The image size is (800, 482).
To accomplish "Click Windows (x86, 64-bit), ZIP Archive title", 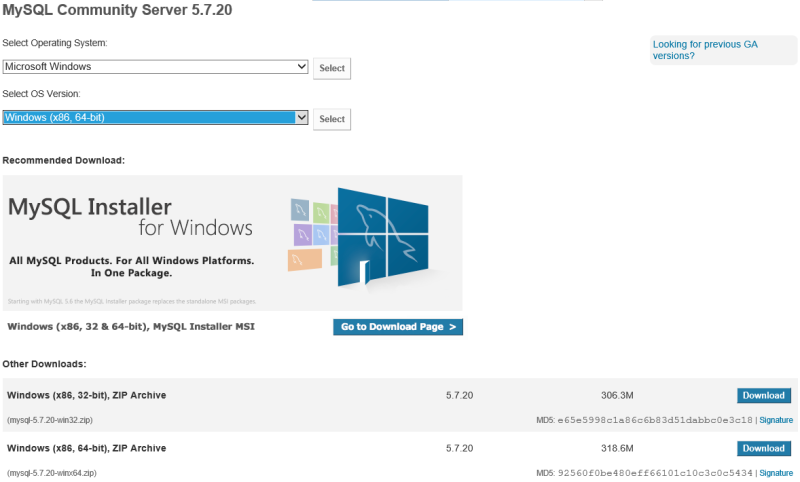I will click(87, 448).
